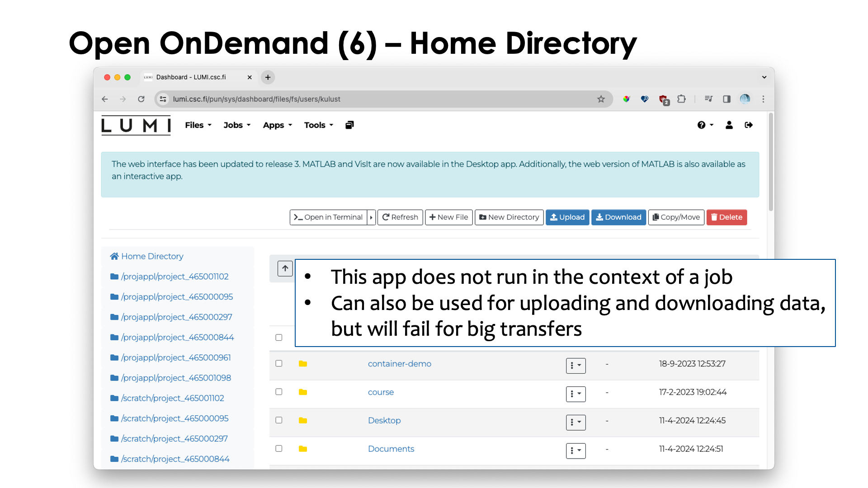
Task: Open the Home Directory sidebar link
Action: pos(146,256)
